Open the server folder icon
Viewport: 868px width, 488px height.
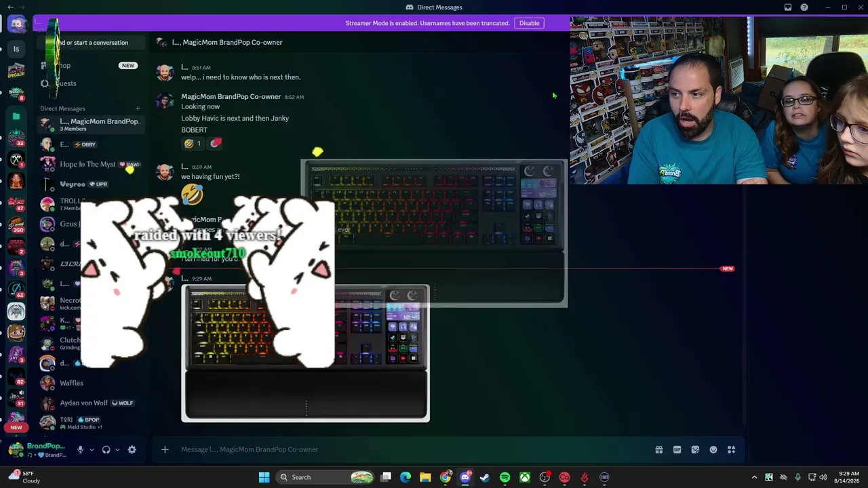tap(16, 117)
